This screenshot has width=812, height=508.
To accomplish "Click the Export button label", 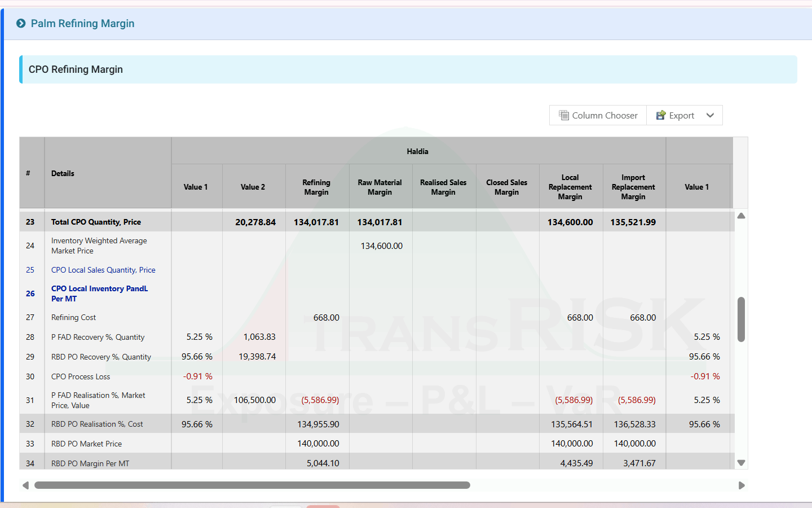I will point(681,115).
